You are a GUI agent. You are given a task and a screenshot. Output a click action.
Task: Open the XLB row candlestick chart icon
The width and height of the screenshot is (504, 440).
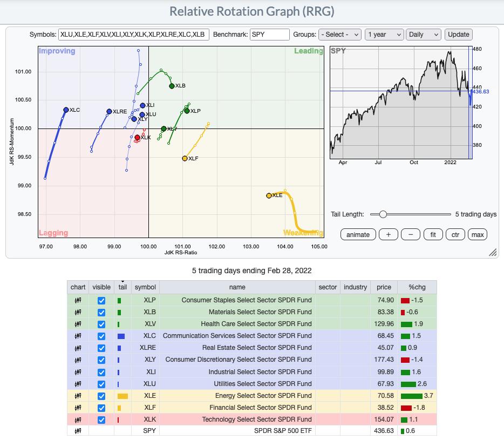[x=78, y=312]
